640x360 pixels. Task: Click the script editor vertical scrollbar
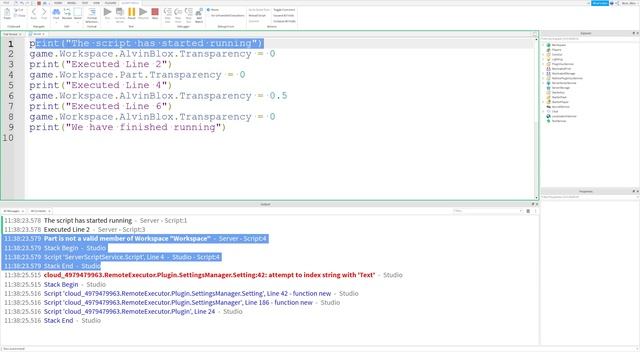(x=536, y=118)
